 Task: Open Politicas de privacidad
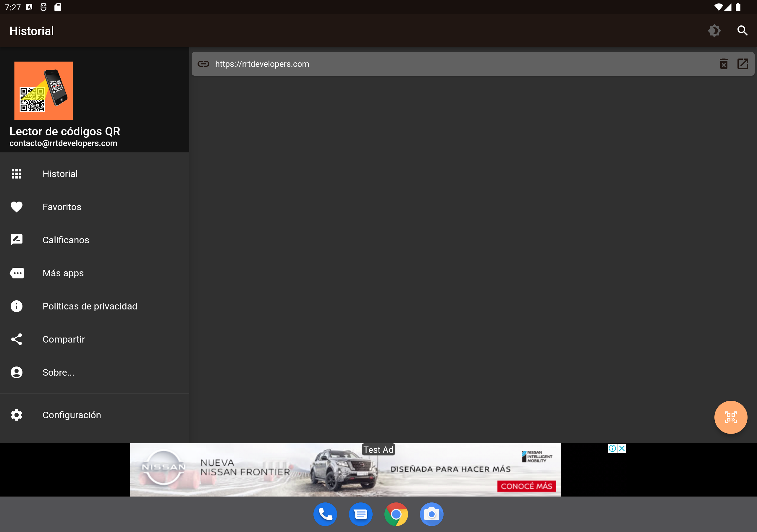tap(95, 306)
